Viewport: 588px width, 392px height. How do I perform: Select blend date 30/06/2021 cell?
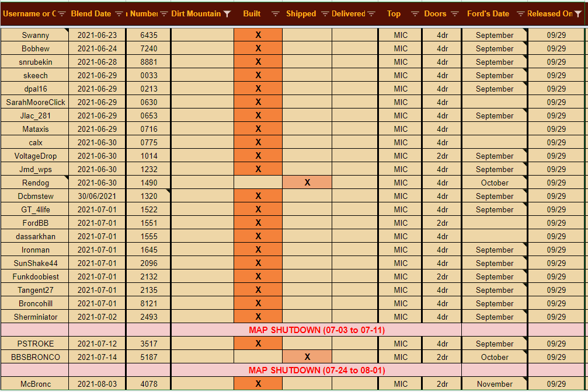[x=97, y=197]
